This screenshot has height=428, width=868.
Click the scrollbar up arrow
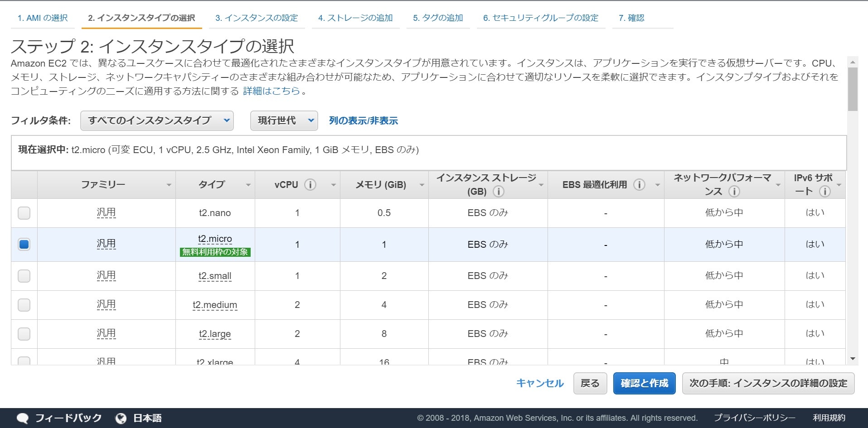(x=853, y=62)
